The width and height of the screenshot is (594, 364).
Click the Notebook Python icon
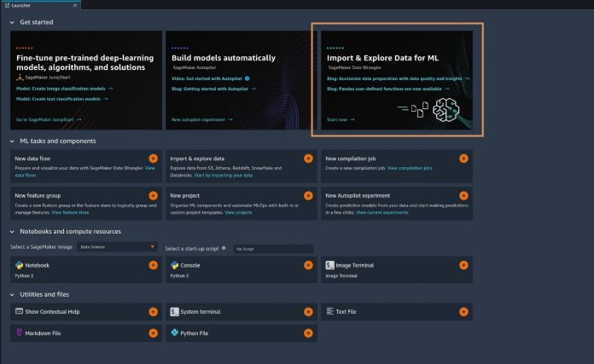pyautogui.click(x=19, y=265)
